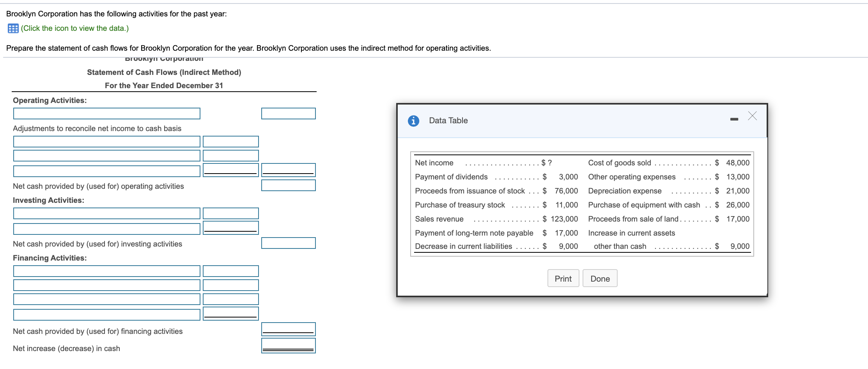The height and width of the screenshot is (369, 868).
Task: Click the "Financing Activities:" section heading
Action: [50, 258]
